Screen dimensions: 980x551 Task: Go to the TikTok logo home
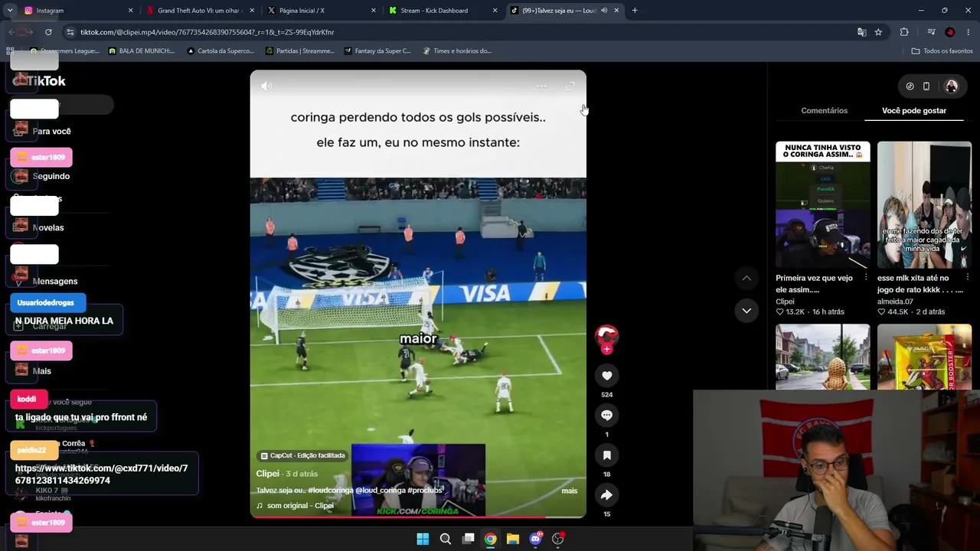pyautogui.click(x=39, y=81)
